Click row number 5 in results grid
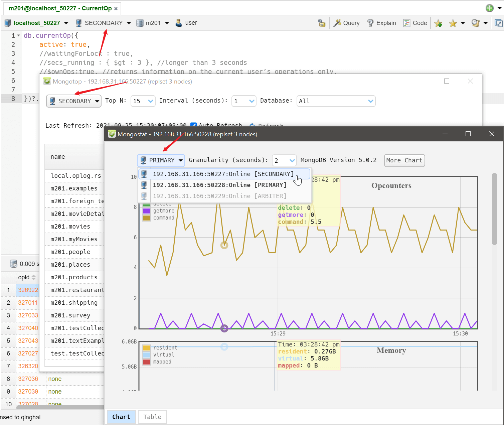 pos(8,341)
